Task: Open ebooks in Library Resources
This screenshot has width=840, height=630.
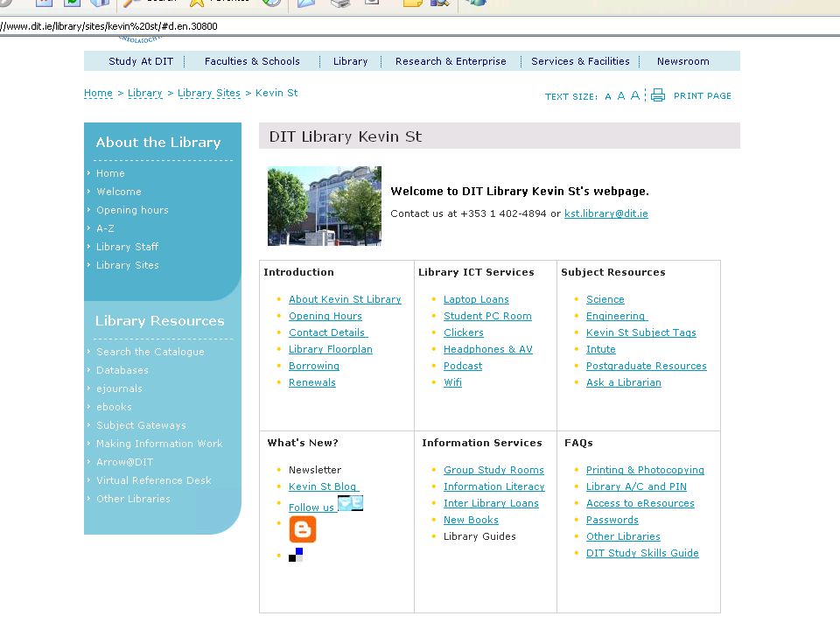Action: tap(114, 407)
